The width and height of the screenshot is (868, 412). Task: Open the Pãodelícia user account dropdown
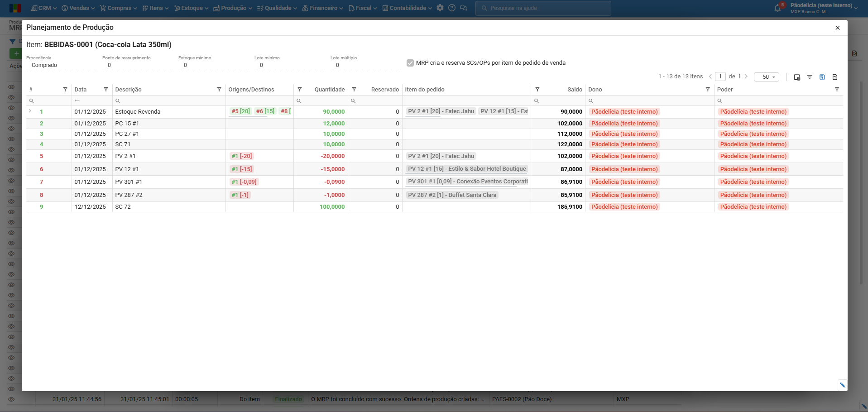824,8
